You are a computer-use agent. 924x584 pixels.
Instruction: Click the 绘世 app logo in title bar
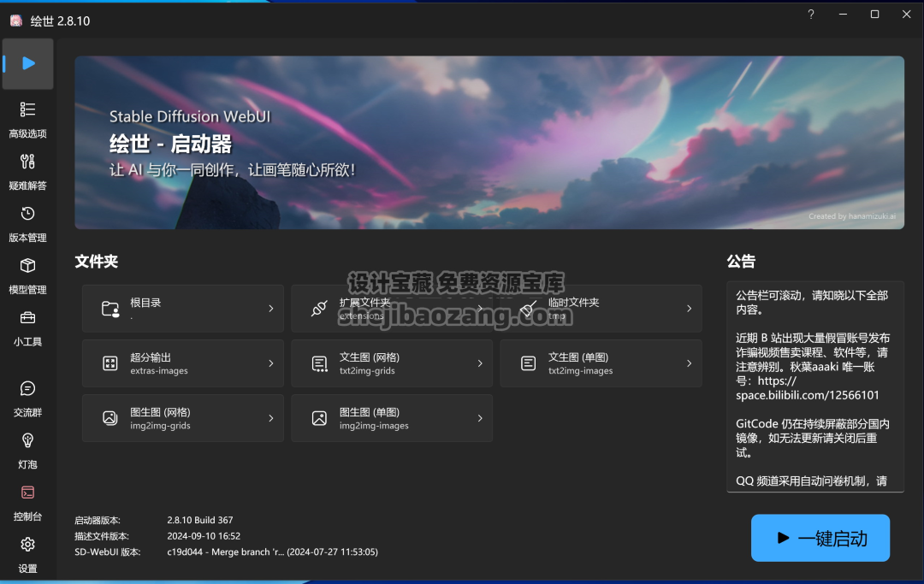[x=16, y=21]
